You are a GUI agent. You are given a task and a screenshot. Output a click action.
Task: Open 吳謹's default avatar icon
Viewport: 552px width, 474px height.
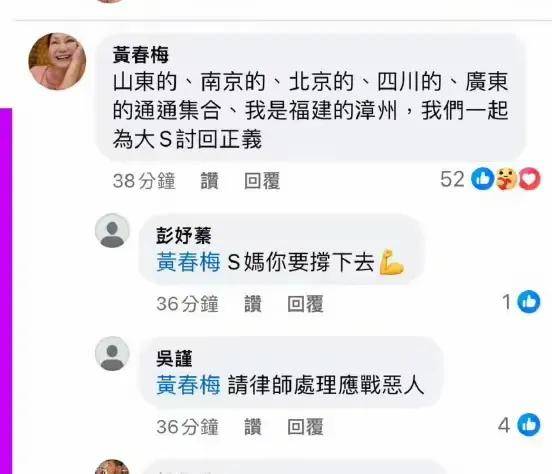pos(112,354)
